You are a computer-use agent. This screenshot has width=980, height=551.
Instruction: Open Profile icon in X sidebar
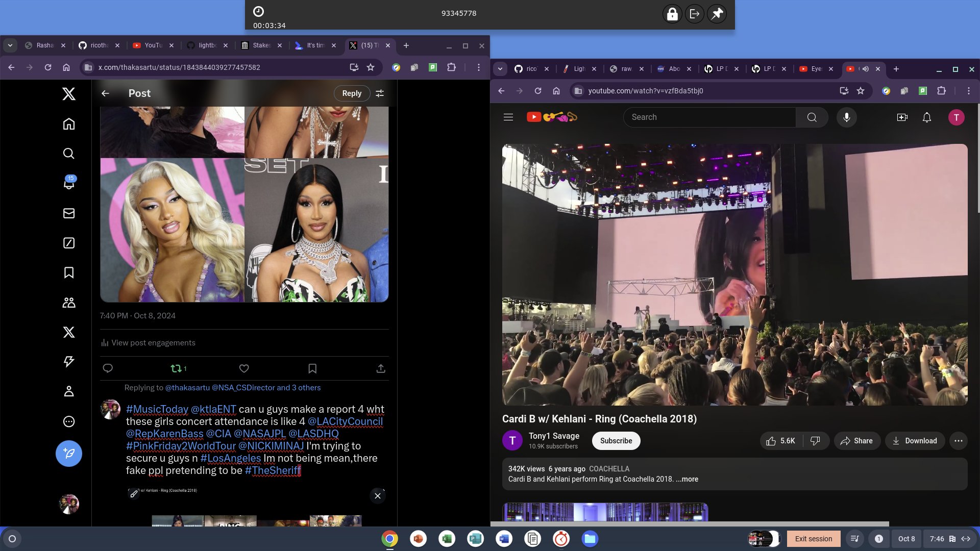pos(69,391)
